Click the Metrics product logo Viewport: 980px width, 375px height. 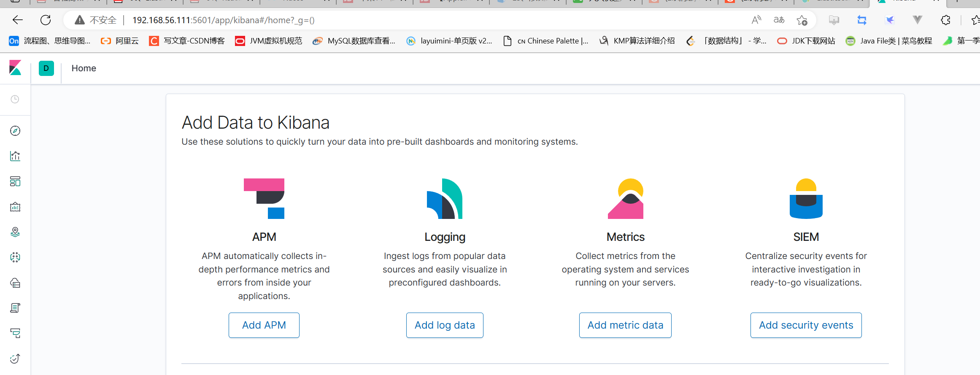626,199
